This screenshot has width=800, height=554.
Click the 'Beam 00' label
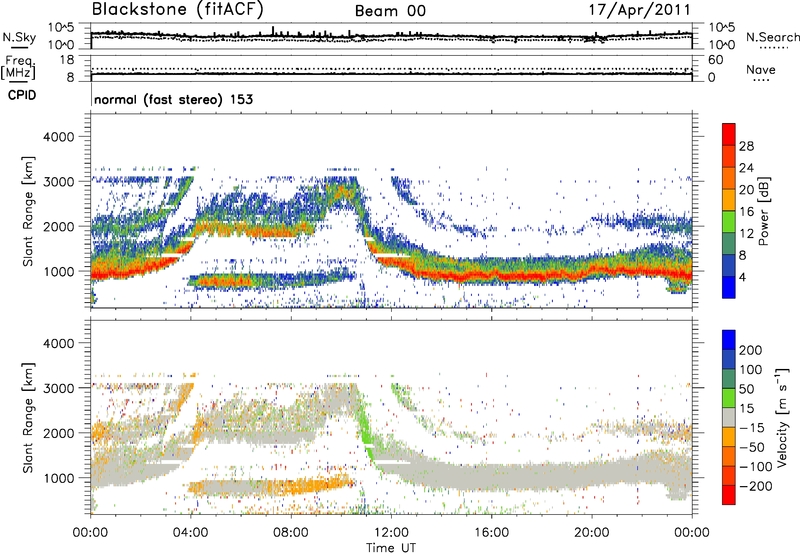coord(390,11)
